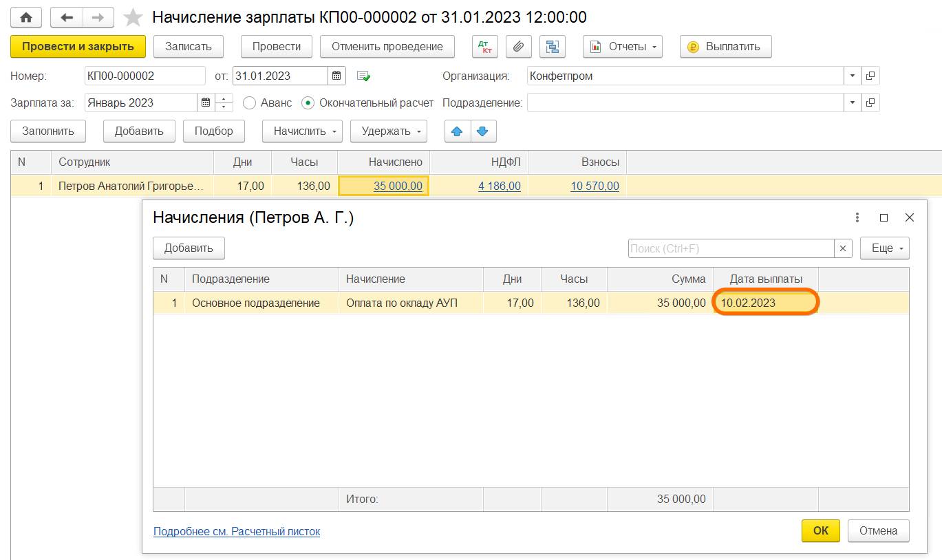This screenshot has height=560, width=942.
Task: Mark document as favorite with star icon
Action: tap(132, 17)
